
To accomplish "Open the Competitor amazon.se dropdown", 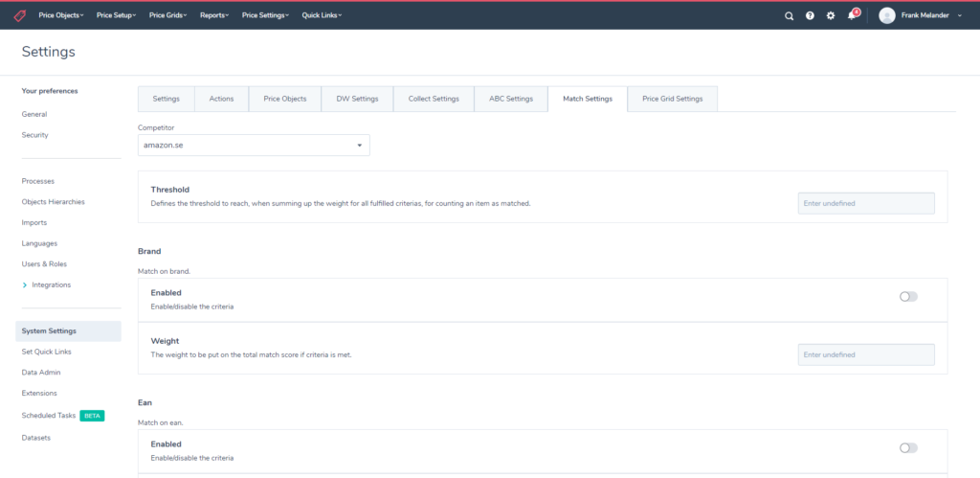I will [x=254, y=145].
